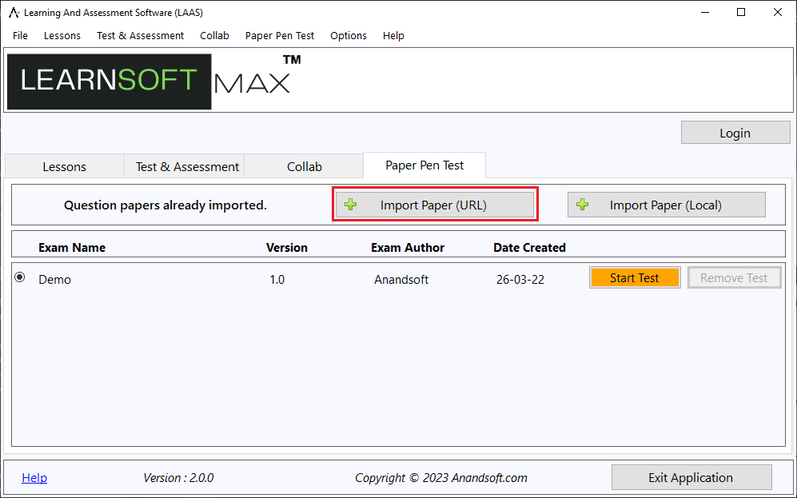Image resolution: width=797 pixels, height=498 pixels.
Task: Expand the Options menu
Action: tap(348, 35)
